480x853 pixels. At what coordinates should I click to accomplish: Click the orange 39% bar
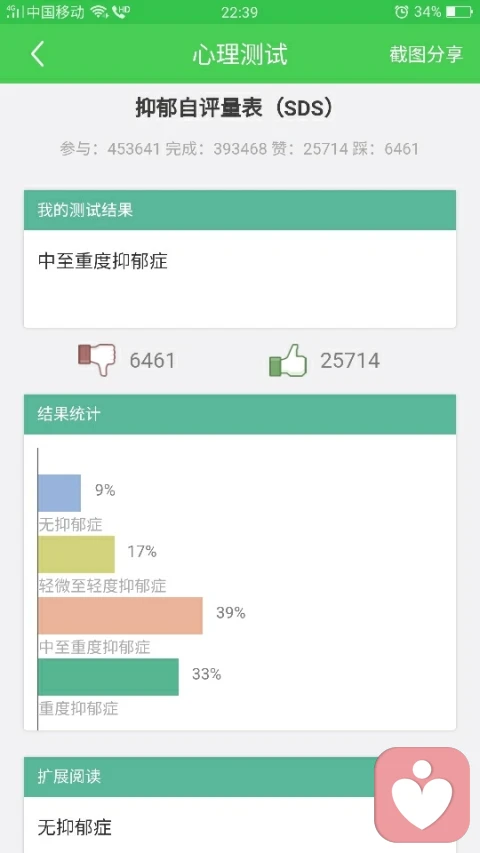[120, 615]
